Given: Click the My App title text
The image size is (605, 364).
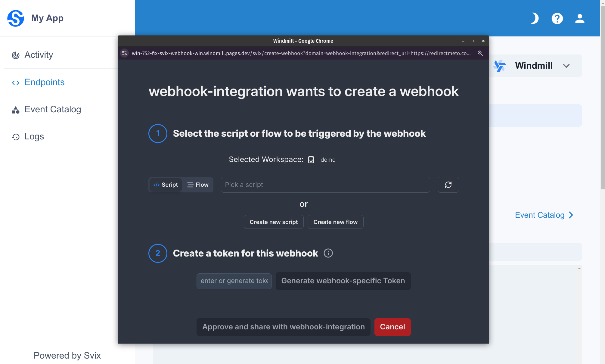Looking at the screenshot, I should point(47,18).
